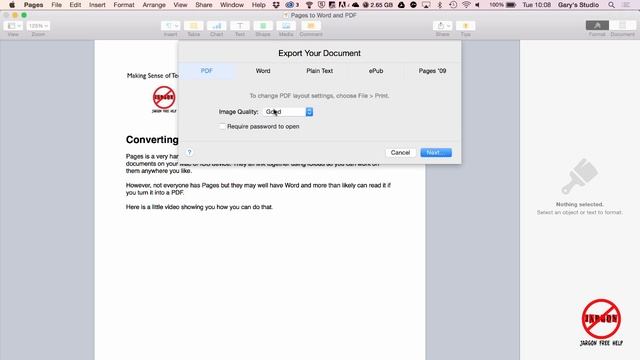The height and width of the screenshot is (360, 640).
Task: Click the Table toolbar icon
Action: (x=193, y=26)
